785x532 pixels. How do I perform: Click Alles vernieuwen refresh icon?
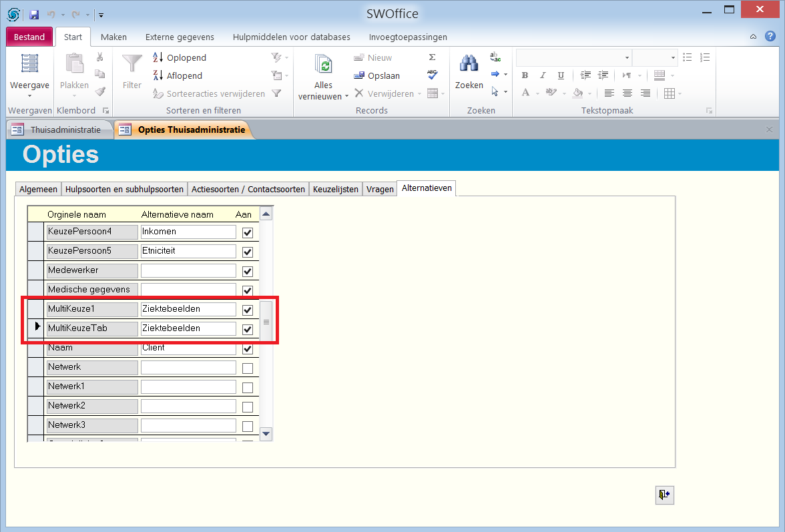click(x=323, y=65)
